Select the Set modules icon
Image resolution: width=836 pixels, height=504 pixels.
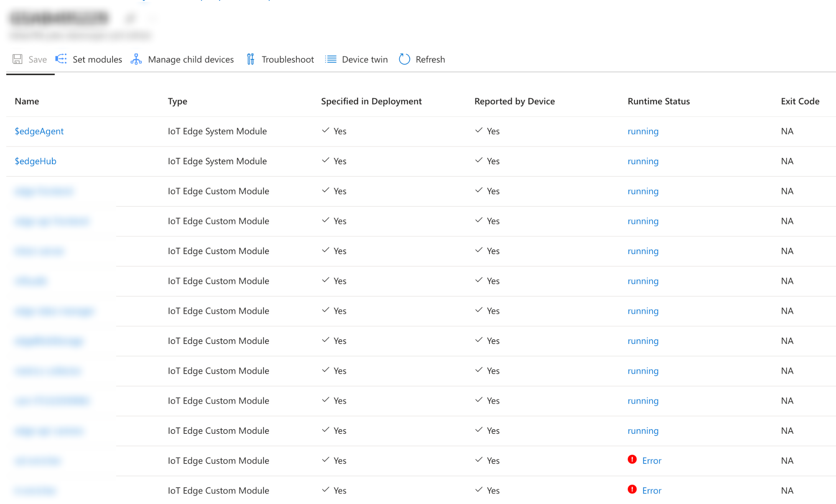(61, 59)
